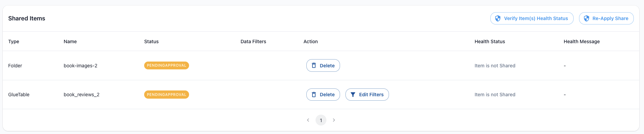Click PENDINGAPPROVAL badge for book_reviews_2
This screenshot has height=134, width=644.
167,95
